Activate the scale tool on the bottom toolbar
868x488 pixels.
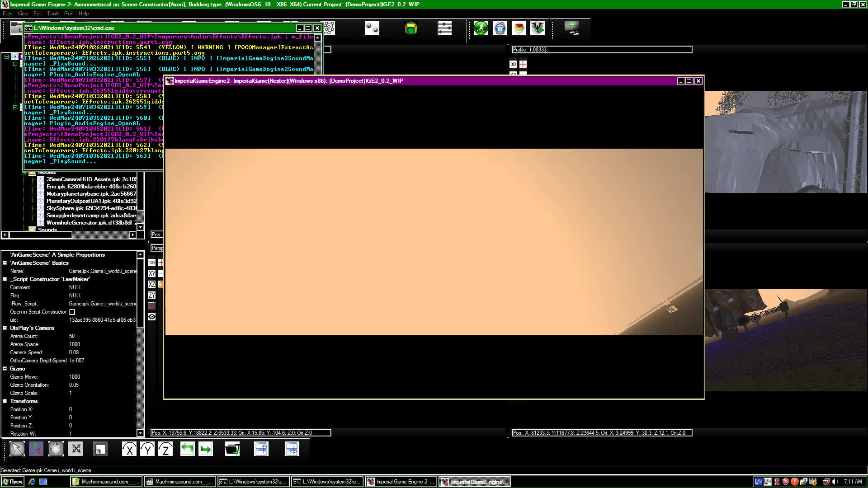(x=75, y=449)
